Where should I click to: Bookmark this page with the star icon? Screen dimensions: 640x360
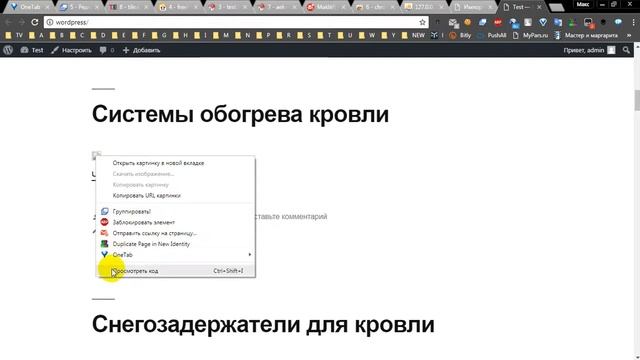point(422,22)
